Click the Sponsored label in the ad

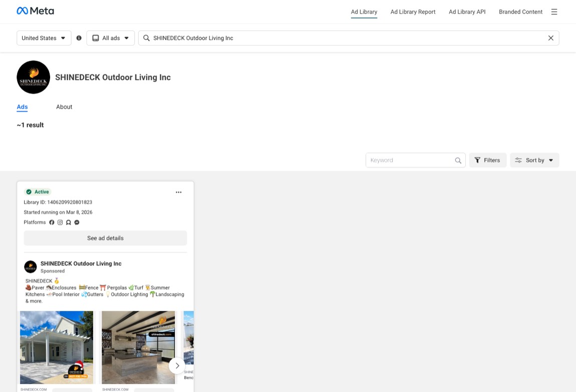pyautogui.click(x=53, y=271)
